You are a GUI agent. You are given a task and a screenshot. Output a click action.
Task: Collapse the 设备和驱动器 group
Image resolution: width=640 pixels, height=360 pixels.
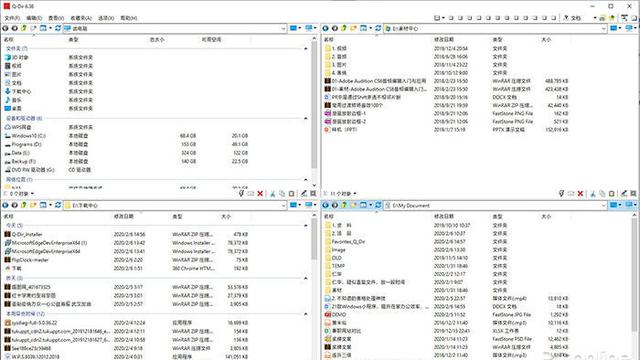click(306, 118)
